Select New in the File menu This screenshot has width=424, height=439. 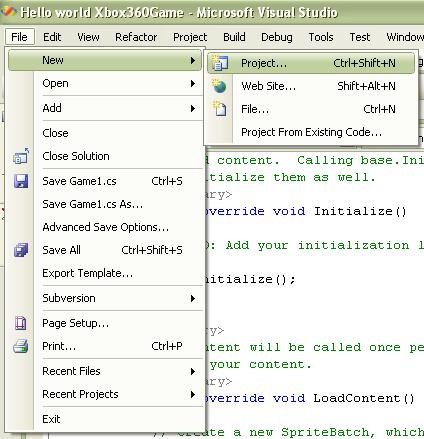[105, 60]
